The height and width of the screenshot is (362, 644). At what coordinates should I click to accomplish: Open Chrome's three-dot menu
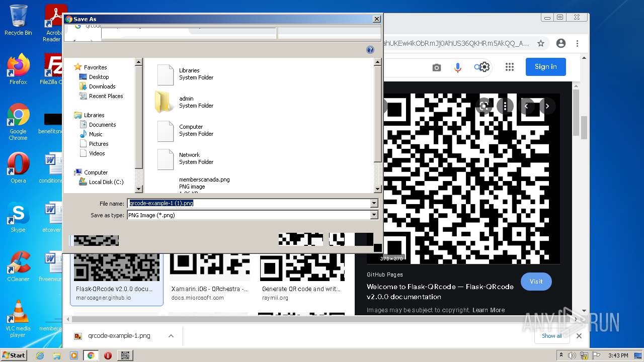pos(578,43)
